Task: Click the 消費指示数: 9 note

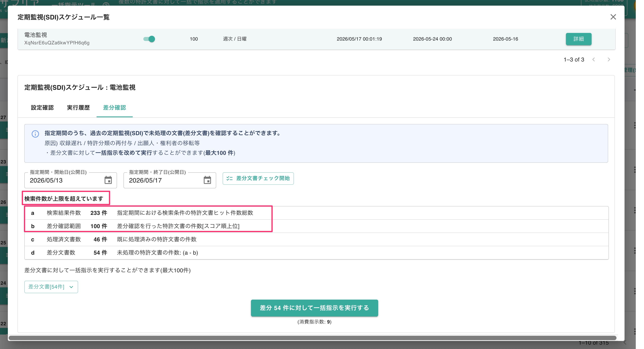Action: (314, 322)
